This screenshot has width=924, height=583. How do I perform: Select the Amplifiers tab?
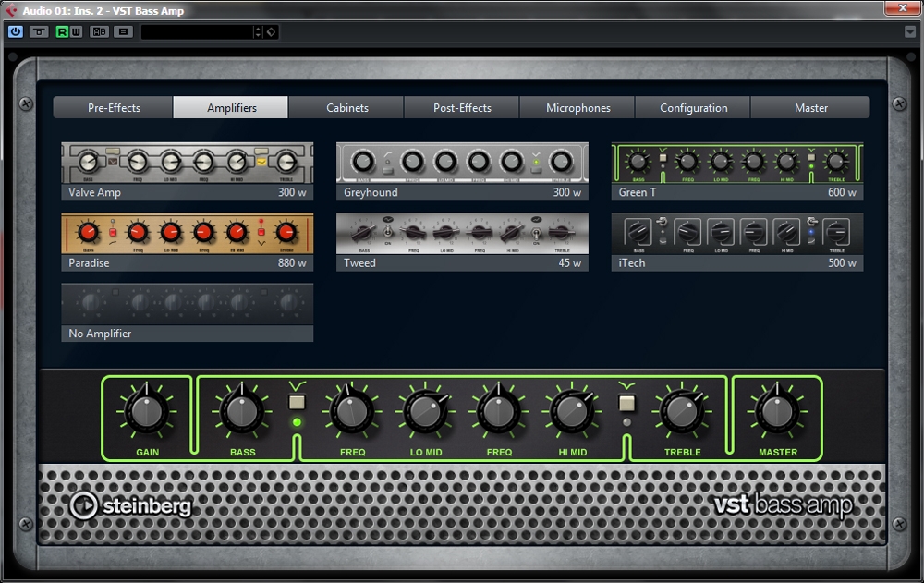tap(231, 108)
